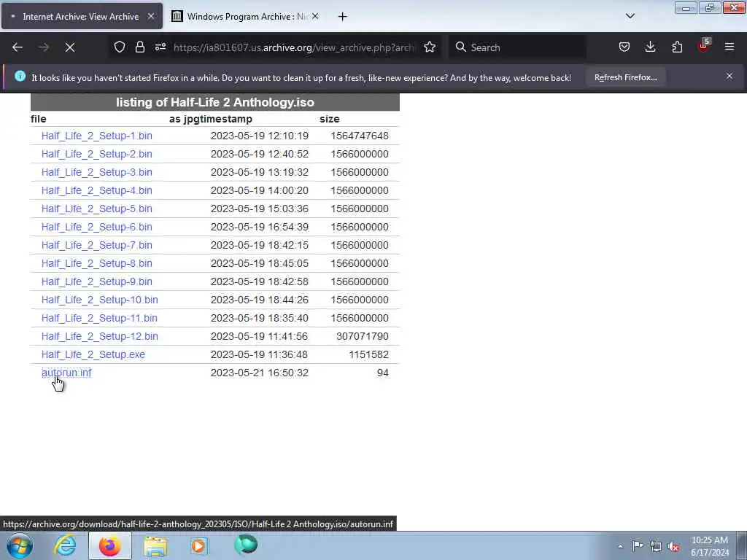Open the Extensions menu
The height and width of the screenshot is (560, 747).
[x=677, y=47]
